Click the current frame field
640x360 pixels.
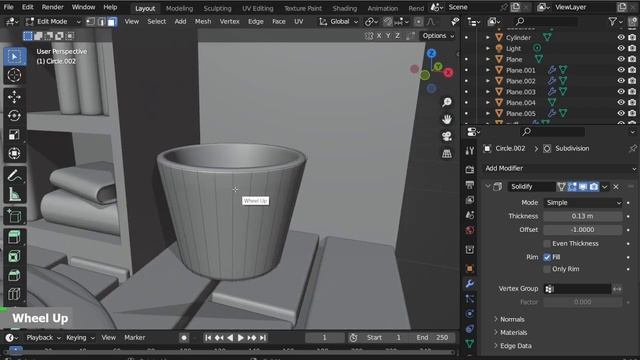[324, 338]
